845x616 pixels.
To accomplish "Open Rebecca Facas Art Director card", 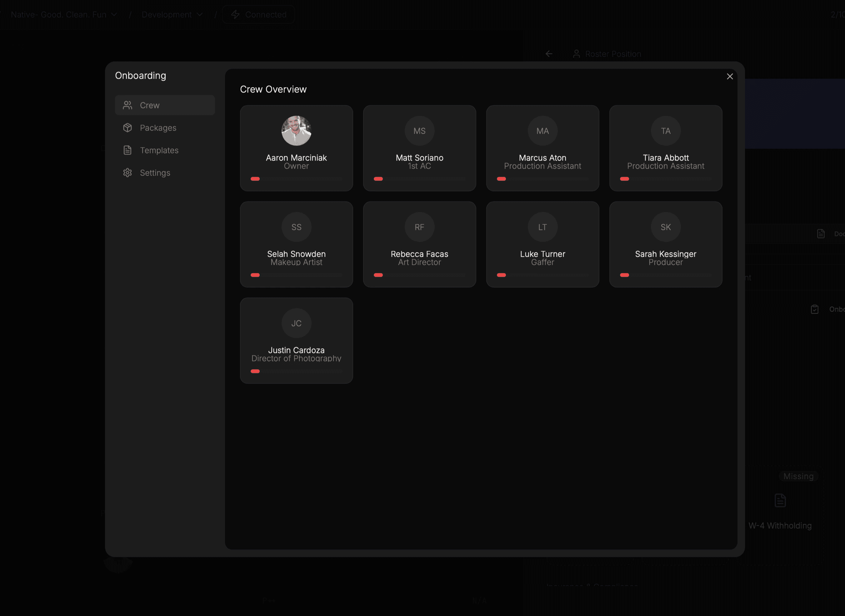I will pos(419,257).
